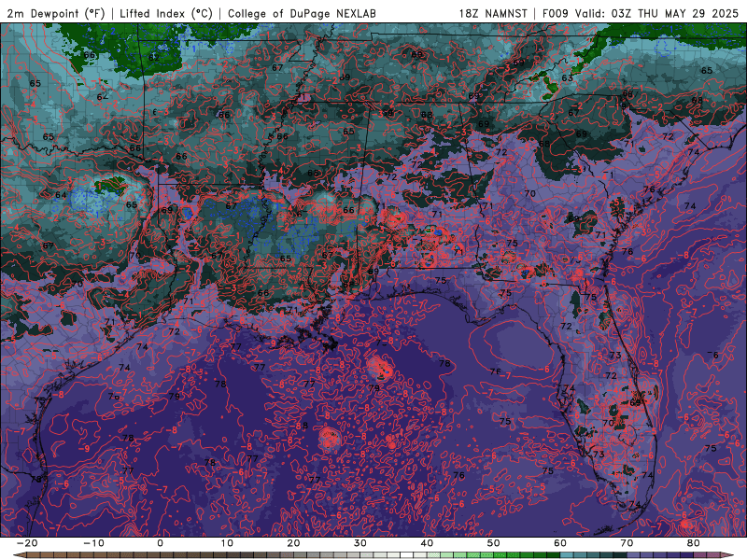Click the 30 label on color scale
Image resolution: width=747 pixels, height=560 pixels.
[360, 543]
